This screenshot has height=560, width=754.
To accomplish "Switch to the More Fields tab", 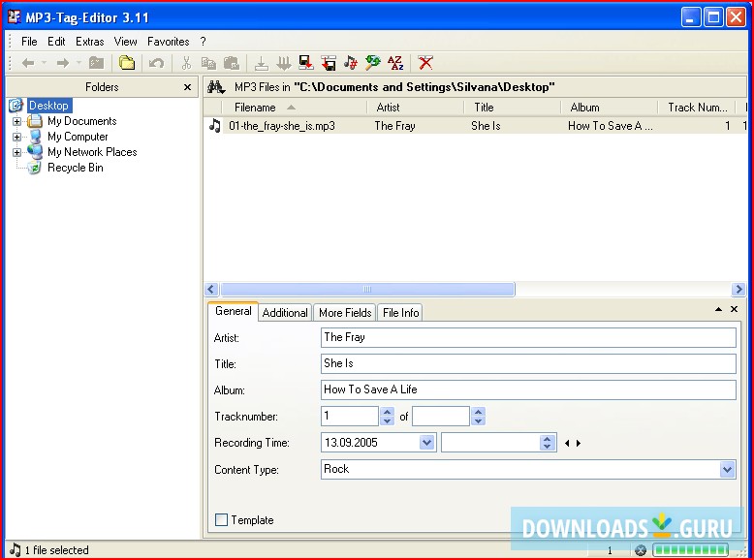I will click(345, 313).
